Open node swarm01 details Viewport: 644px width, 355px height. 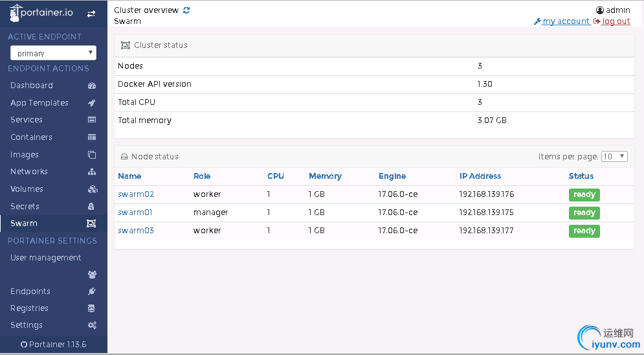[135, 212]
